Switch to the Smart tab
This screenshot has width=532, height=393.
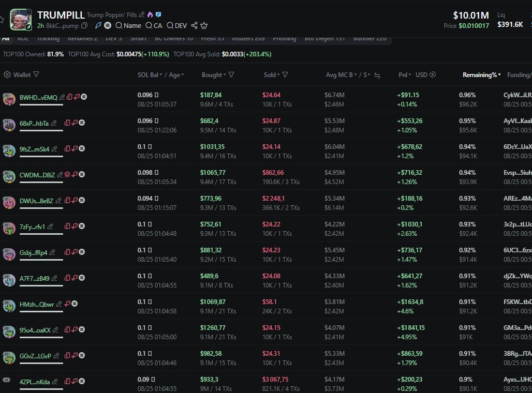pos(138,38)
